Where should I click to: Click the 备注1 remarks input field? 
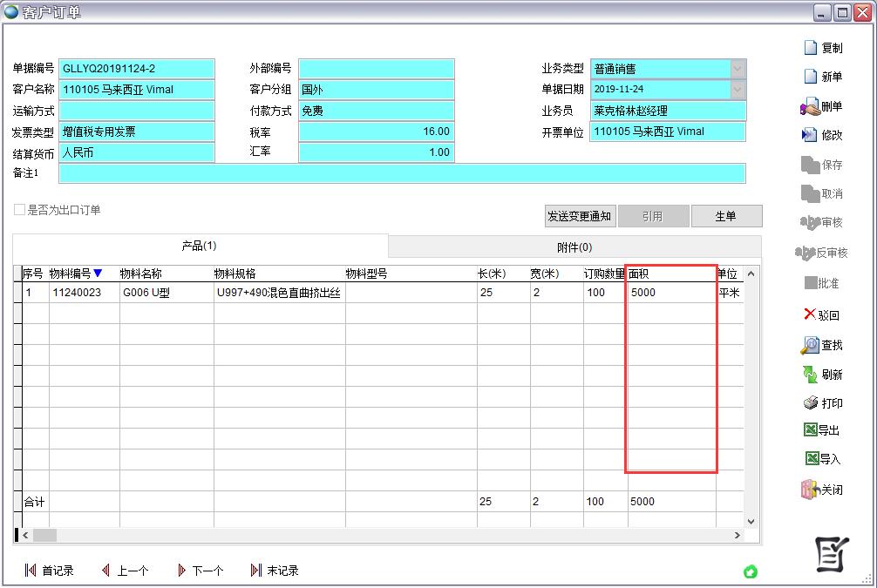pos(402,173)
